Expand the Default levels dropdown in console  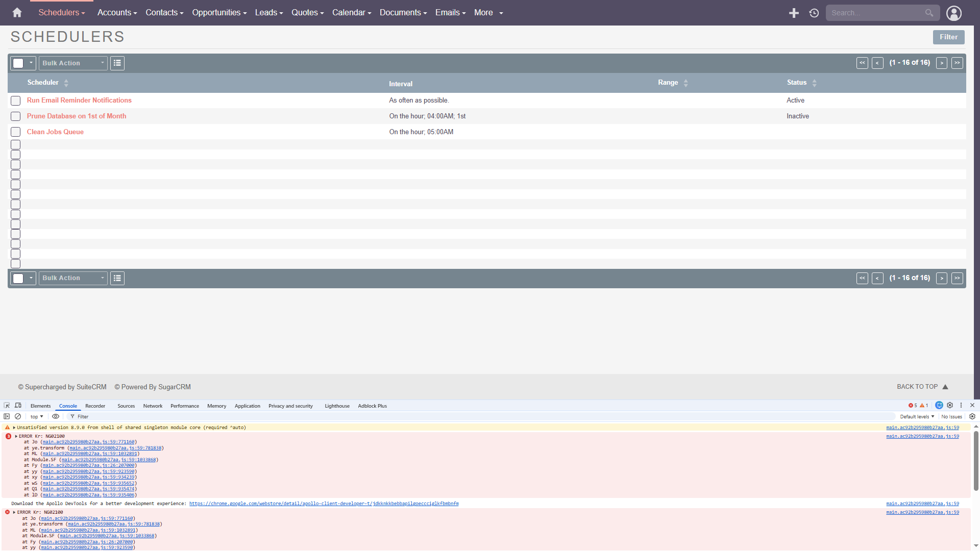(x=917, y=416)
